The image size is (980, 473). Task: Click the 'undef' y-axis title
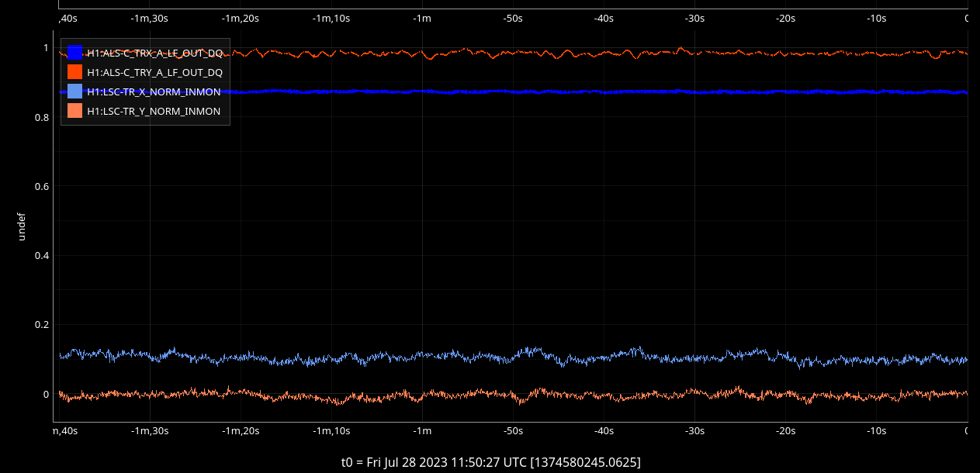(22, 228)
